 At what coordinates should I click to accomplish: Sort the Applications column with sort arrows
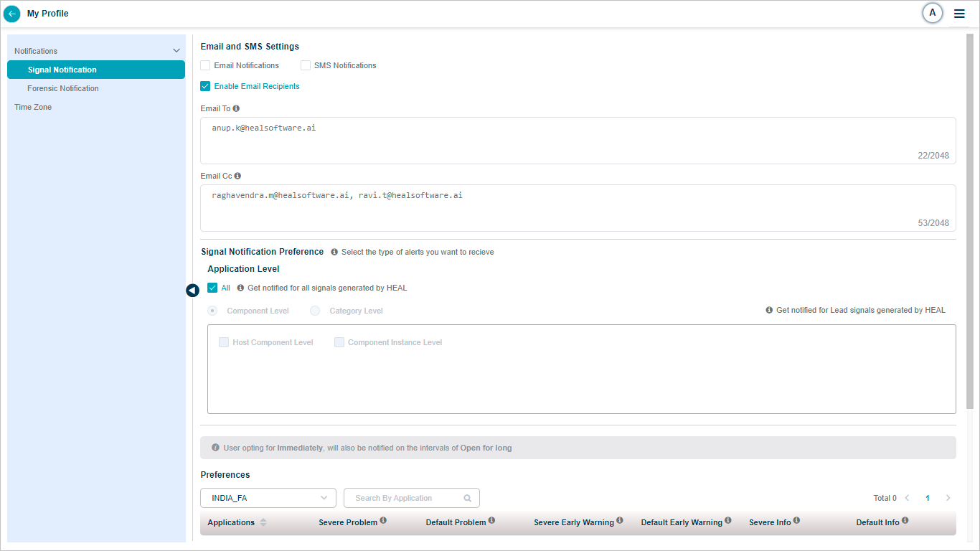click(x=263, y=522)
